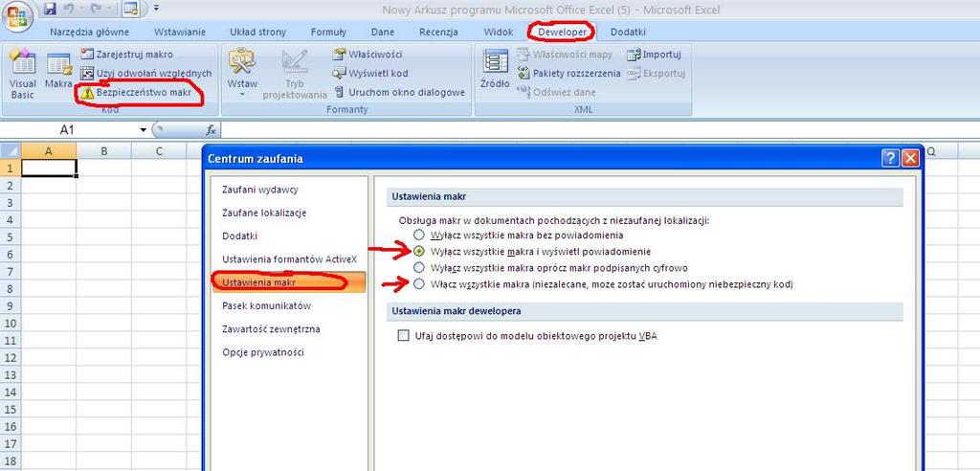Toggle Użyj odwołań względnych
The width and height of the screenshot is (980, 471).
[146, 73]
